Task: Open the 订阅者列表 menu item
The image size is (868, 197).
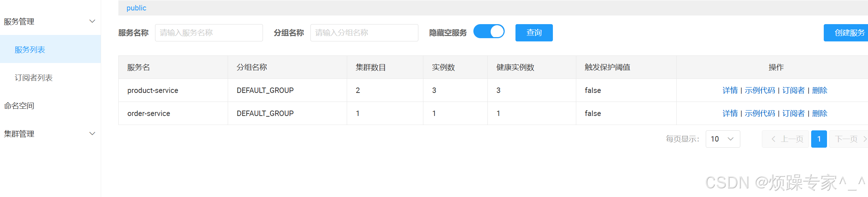Action: [x=50, y=77]
